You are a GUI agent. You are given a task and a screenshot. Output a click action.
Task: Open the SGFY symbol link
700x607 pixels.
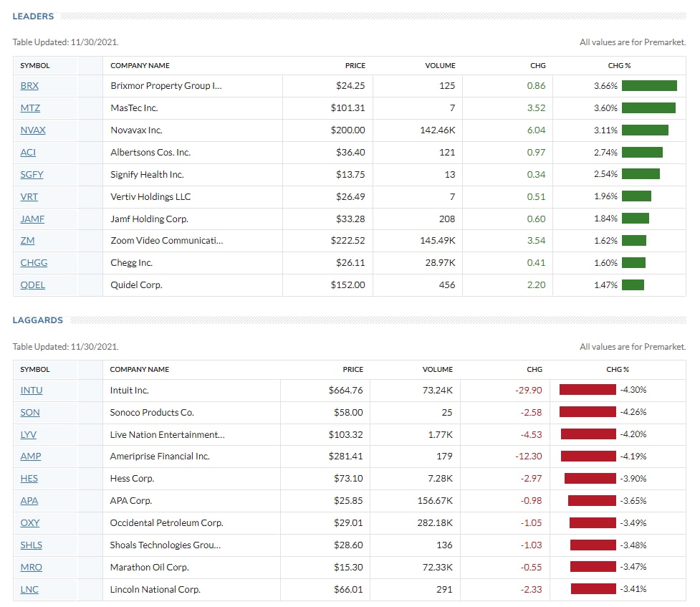32,175
